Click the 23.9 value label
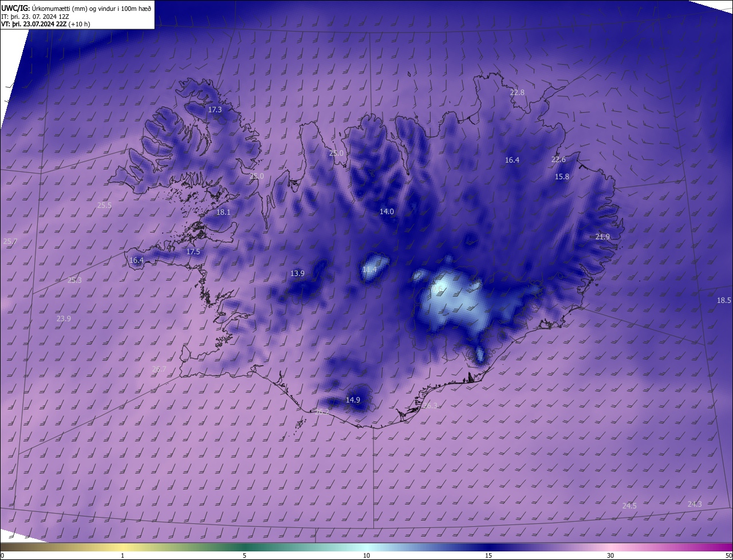Viewport: 733px width, 560px height. click(x=64, y=319)
